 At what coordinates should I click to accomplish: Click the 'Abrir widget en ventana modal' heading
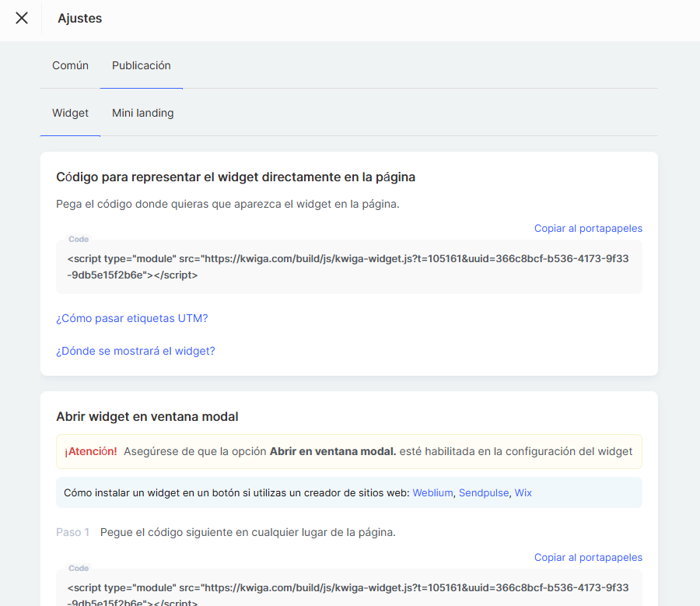147,417
